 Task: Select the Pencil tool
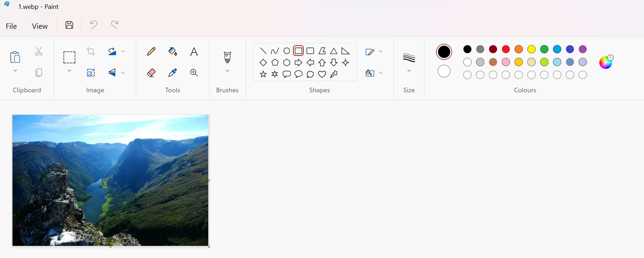point(151,52)
